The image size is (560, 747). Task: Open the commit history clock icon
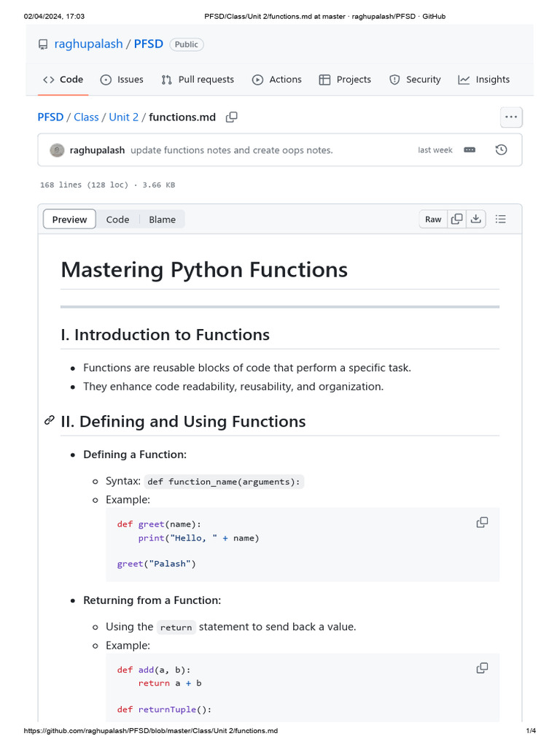click(501, 150)
